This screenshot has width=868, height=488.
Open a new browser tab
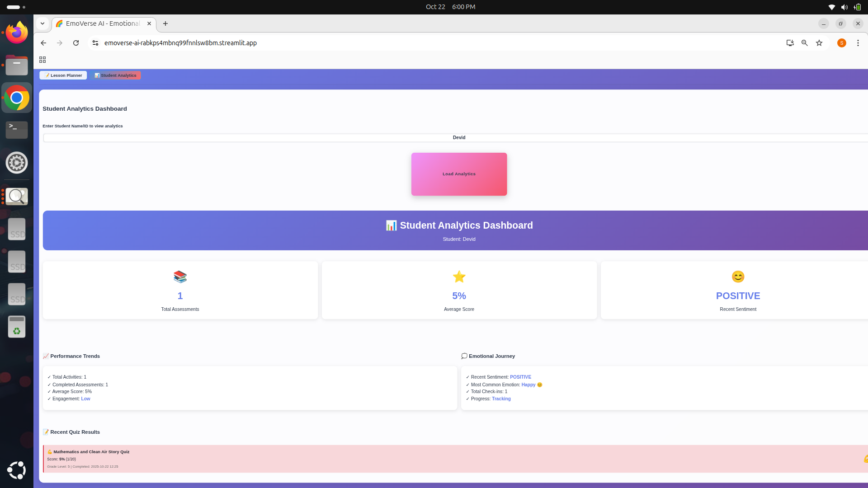(165, 23)
